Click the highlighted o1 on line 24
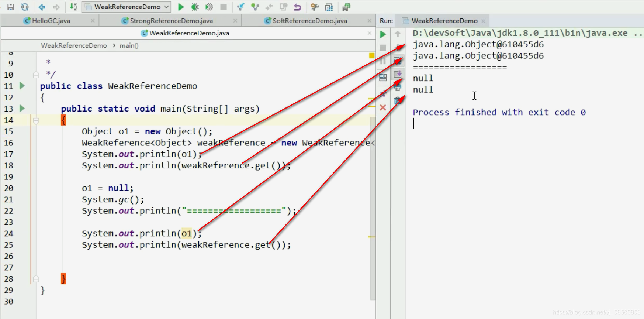The width and height of the screenshot is (644, 319). tap(187, 234)
